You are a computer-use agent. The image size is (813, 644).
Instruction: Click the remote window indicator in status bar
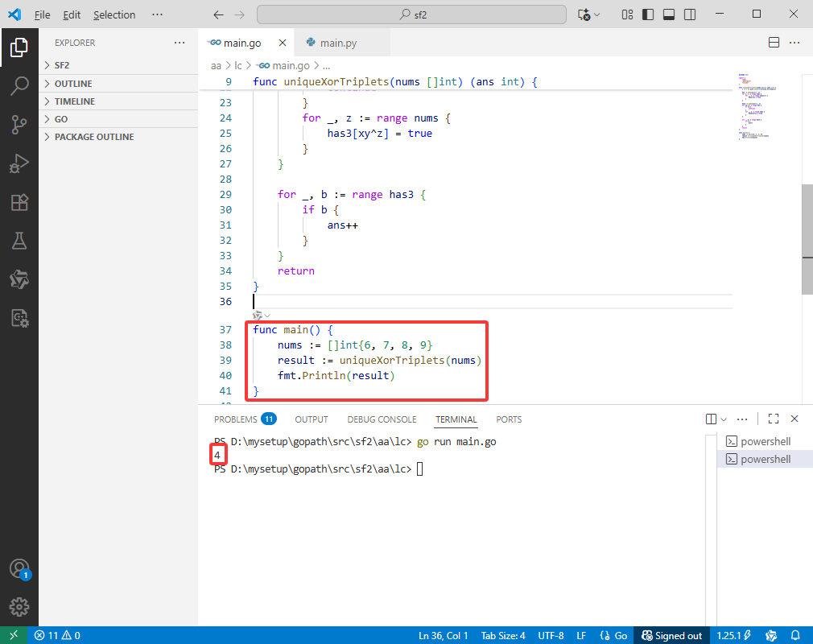[x=14, y=635]
